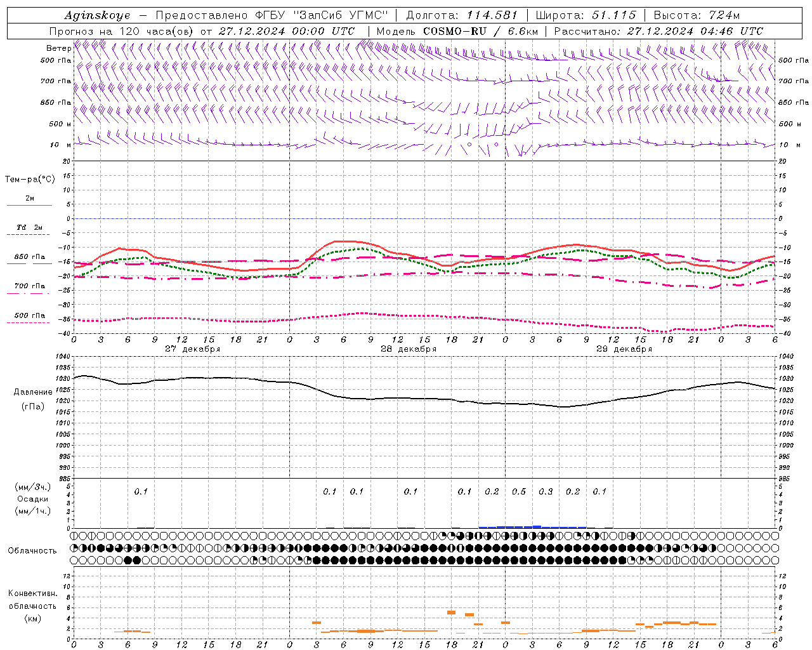This screenshot has height=650, width=812.
Task: Click the '700 гПа' temperature legend entry
Action: 30,286
